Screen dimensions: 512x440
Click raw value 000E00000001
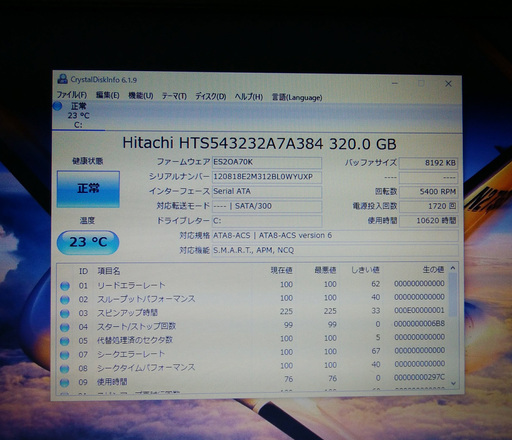[x=419, y=310]
